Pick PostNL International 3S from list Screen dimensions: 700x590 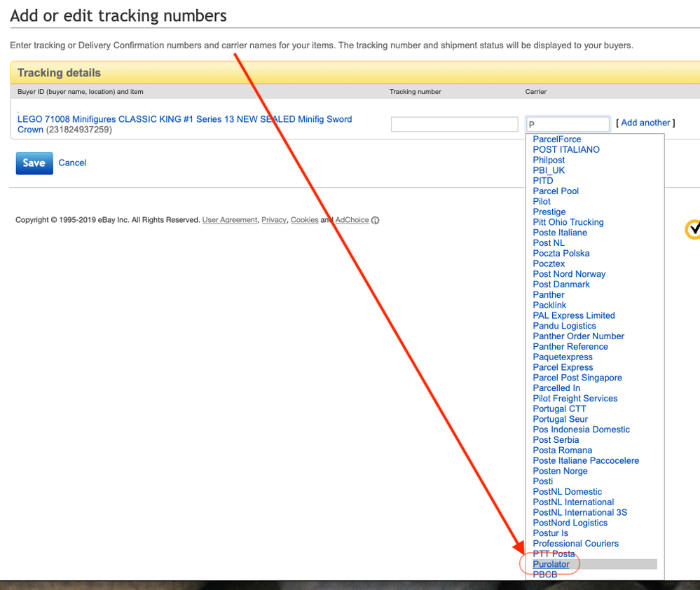click(580, 512)
